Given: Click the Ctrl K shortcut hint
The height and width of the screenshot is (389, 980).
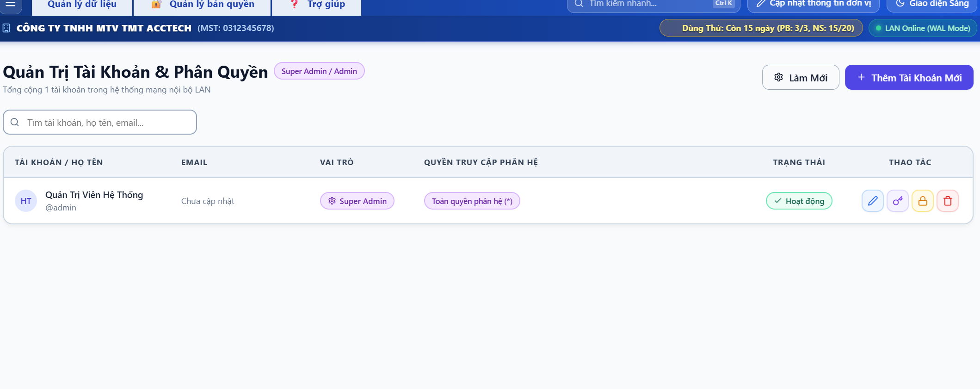Looking at the screenshot, I should pyautogui.click(x=724, y=3).
